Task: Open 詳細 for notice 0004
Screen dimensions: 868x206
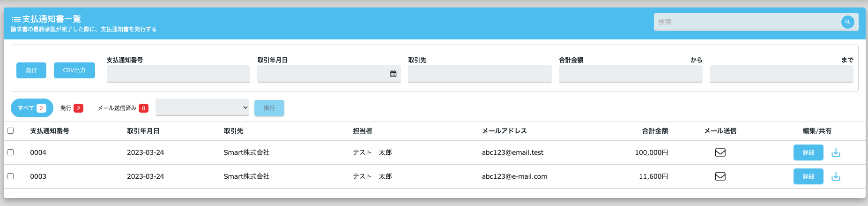Action: tap(808, 153)
